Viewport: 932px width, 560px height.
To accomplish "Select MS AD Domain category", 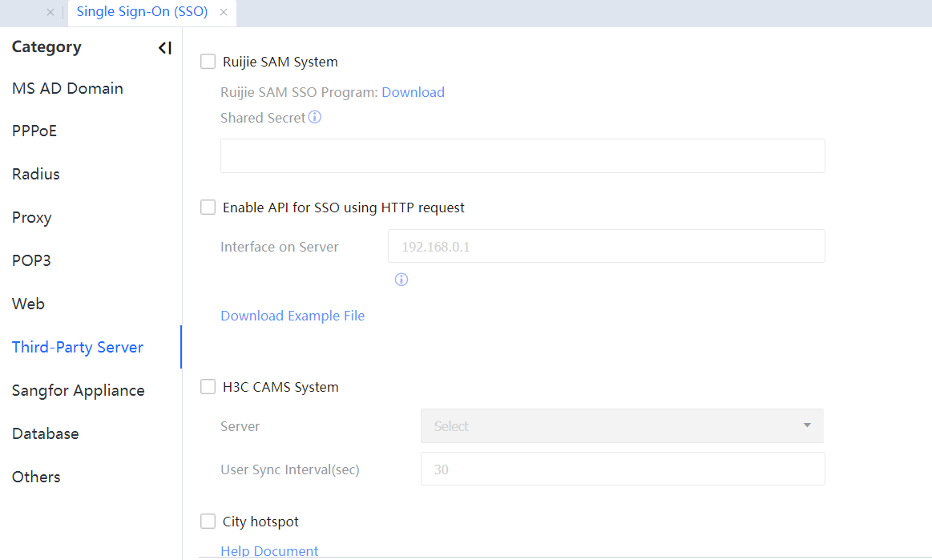I will [67, 88].
